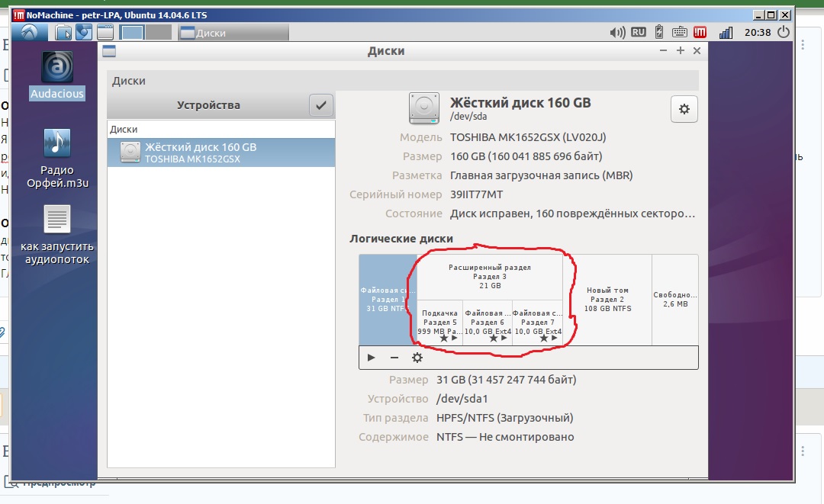Mount the selected partition with play button
The width and height of the screenshot is (824, 504).
pyautogui.click(x=371, y=358)
